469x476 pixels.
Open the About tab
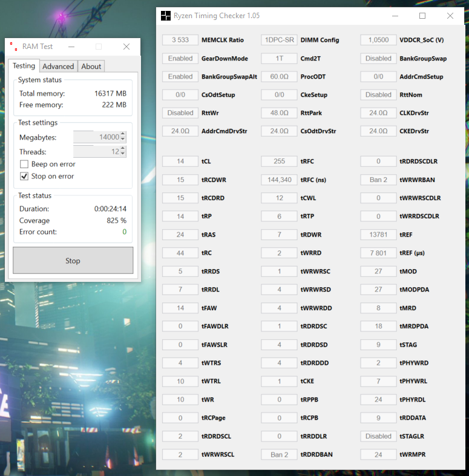click(x=91, y=67)
